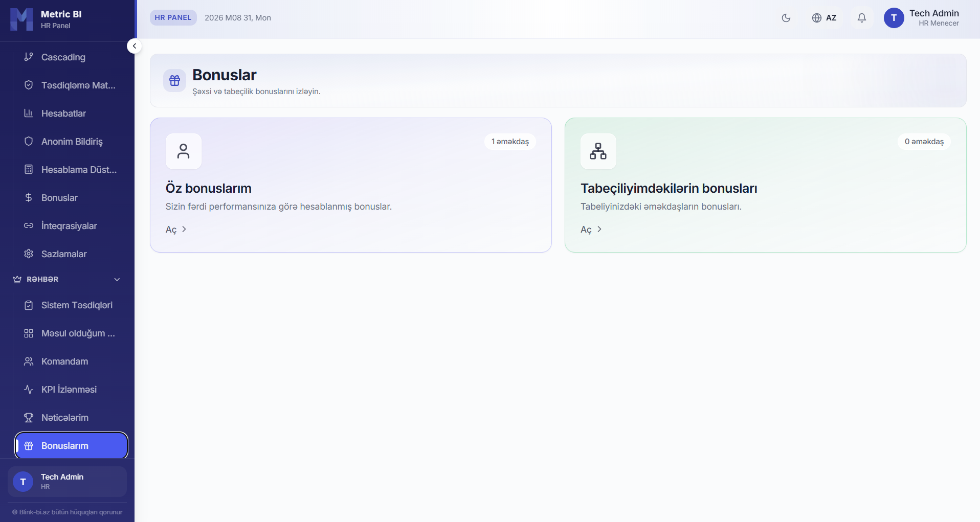Click the 1 əməkdaş badge
Viewport: 980px width, 522px height.
pyautogui.click(x=510, y=142)
